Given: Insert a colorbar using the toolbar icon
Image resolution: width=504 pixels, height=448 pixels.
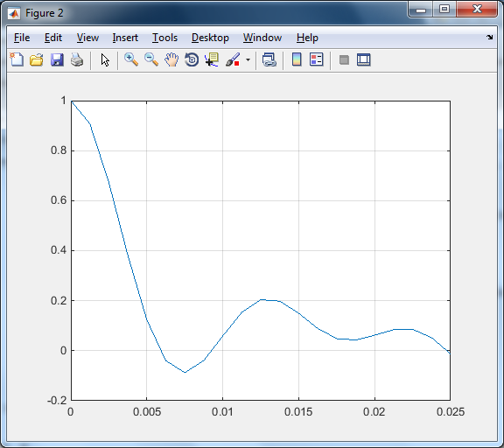Looking at the screenshot, I should (x=297, y=59).
